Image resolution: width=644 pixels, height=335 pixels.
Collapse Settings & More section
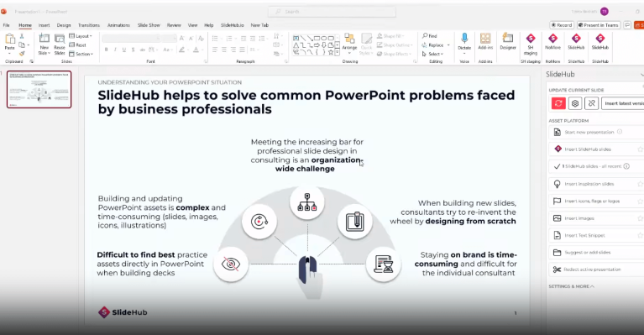click(x=571, y=286)
